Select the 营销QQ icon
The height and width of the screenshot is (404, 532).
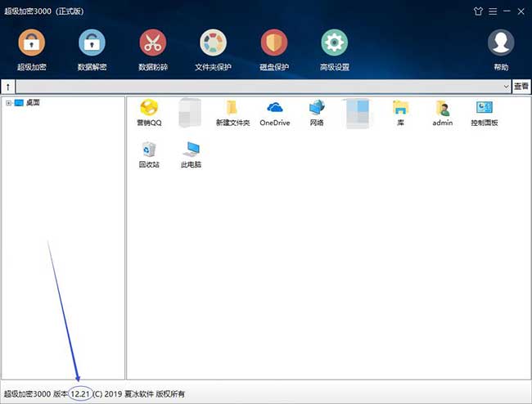pyautogui.click(x=149, y=113)
